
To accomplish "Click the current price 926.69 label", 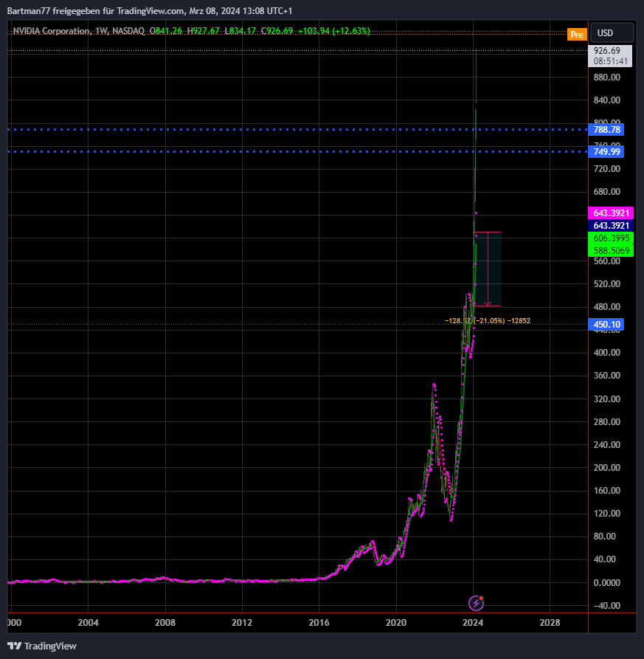I will 606,51.
